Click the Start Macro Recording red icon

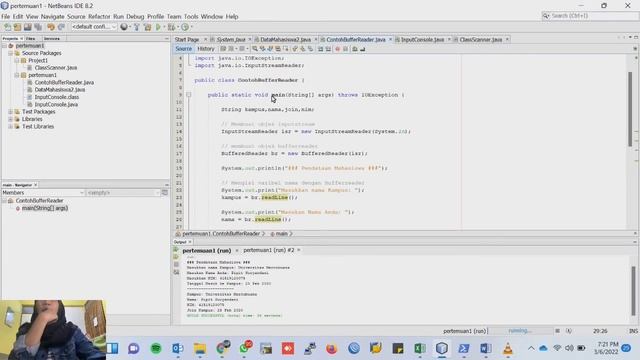point(338,49)
